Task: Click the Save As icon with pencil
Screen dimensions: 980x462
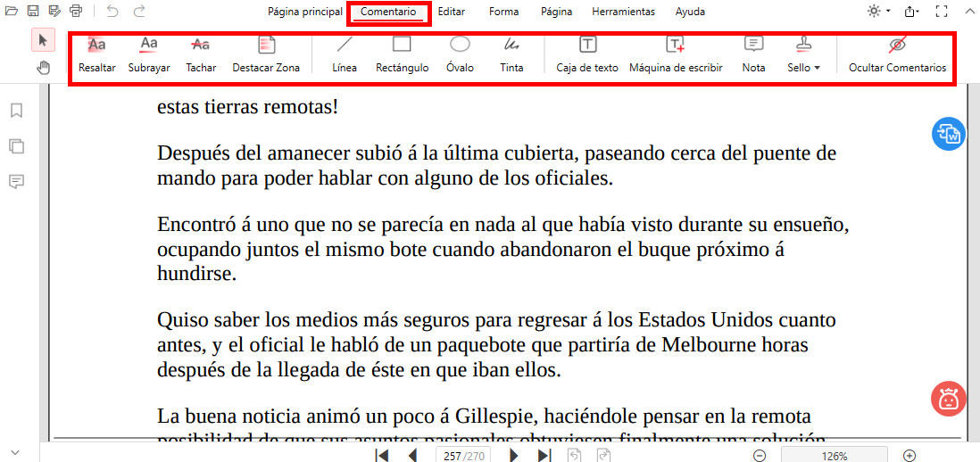Action: [54, 11]
